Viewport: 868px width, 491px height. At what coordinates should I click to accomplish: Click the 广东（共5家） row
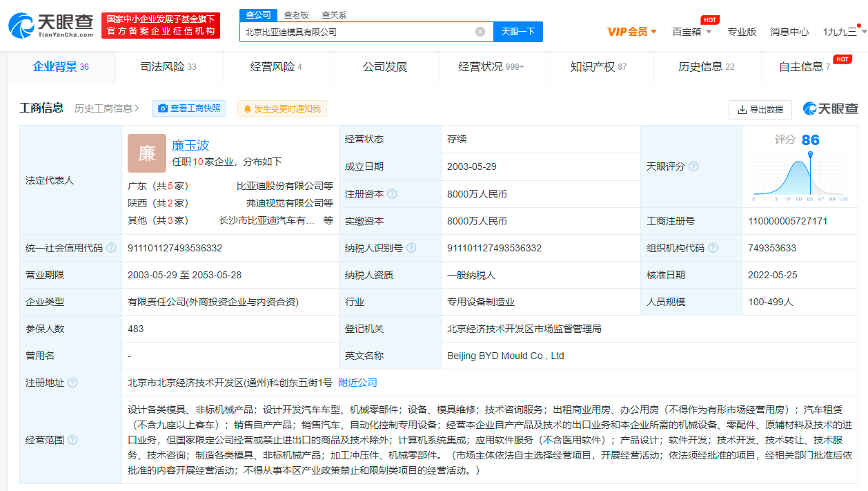pyautogui.click(x=230, y=186)
